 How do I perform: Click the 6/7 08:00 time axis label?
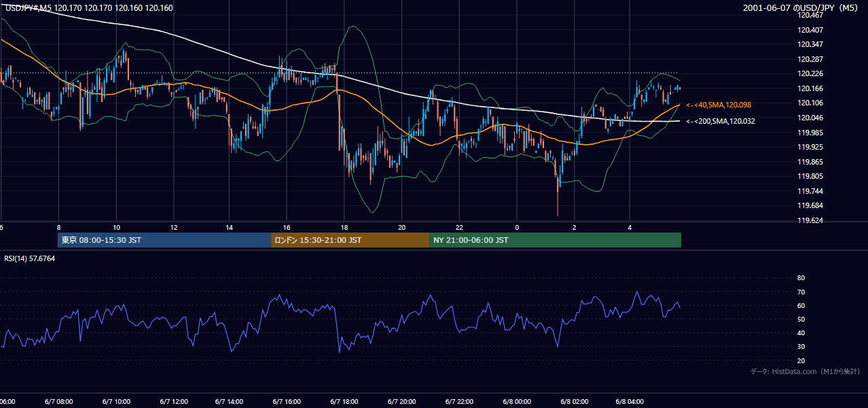60,402
